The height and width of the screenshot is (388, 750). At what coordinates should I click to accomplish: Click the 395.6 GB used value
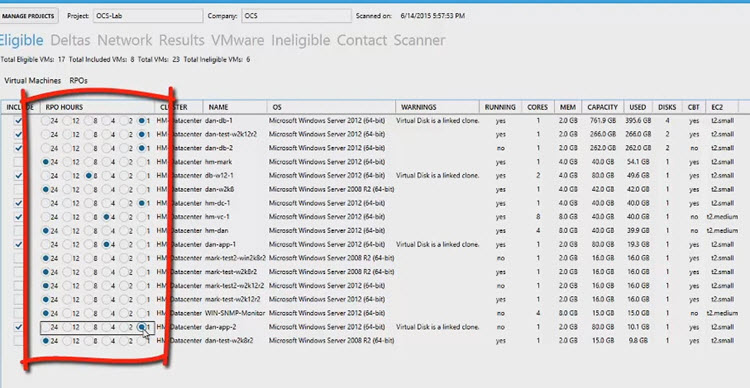pos(638,121)
